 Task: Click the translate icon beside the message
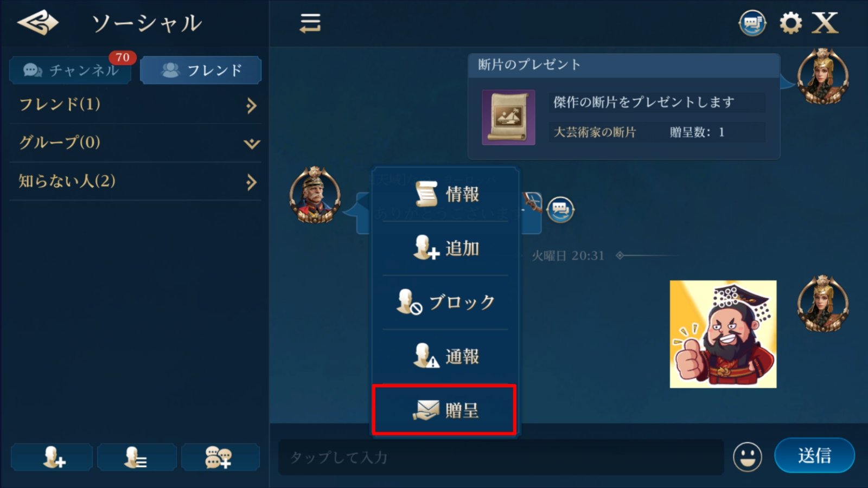560,209
